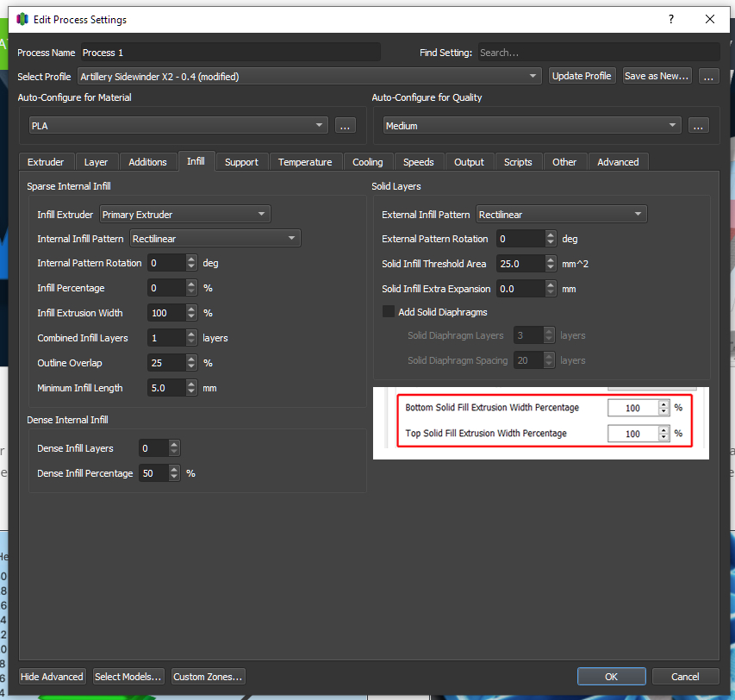Viewport: 735px width, 700px height.
Task: Click the Solid Infill Extra Expansion value field
Action: click(x=521, y=289)
